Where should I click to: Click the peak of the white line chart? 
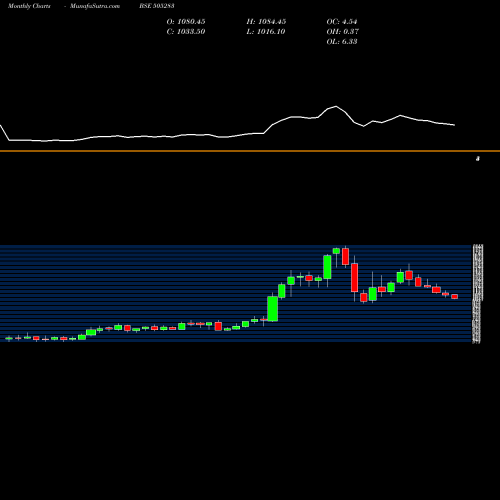(336, 106)
